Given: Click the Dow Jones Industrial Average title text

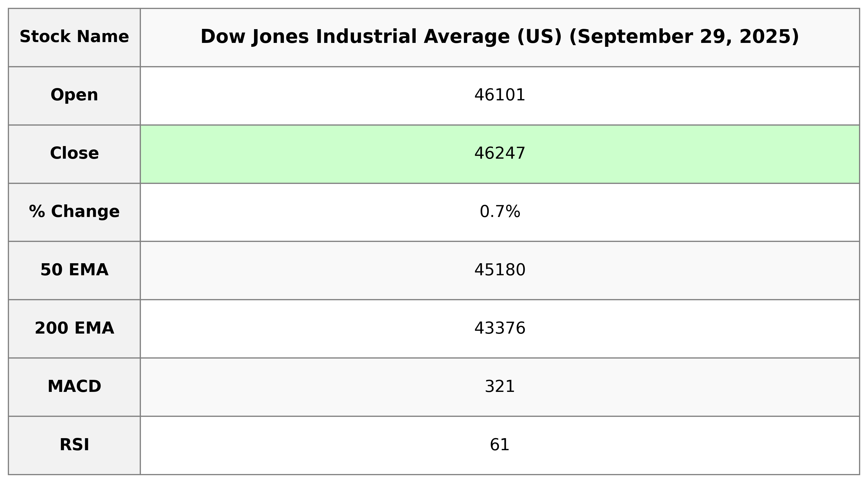Looking at the screenshot, I should (x=355, y=37).
